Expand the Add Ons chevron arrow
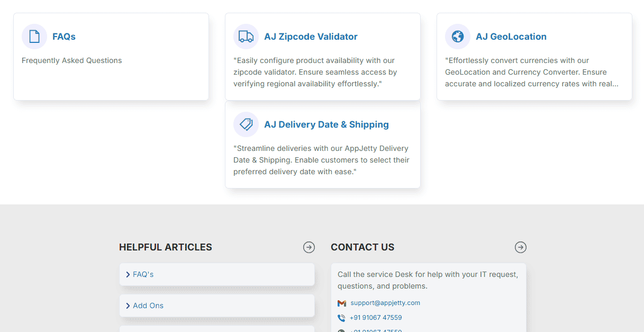Screen dimensions: 644x332 coord(128,306)
